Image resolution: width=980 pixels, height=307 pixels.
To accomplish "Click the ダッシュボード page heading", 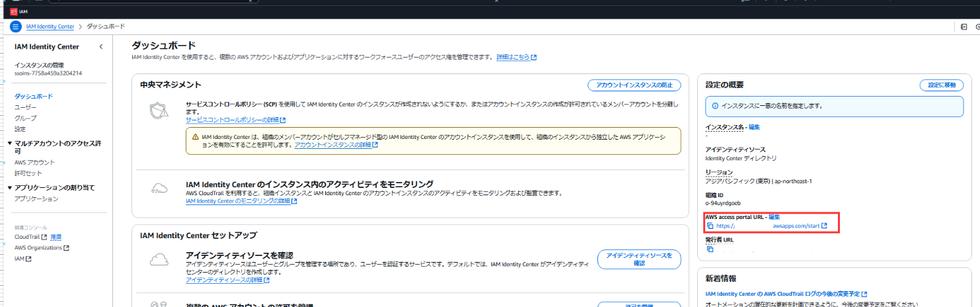I will click(x=164, y=46).
